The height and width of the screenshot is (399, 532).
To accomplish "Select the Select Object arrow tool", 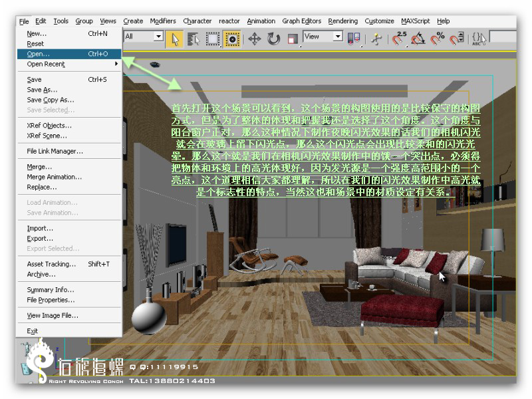I will tap(175, 39).
